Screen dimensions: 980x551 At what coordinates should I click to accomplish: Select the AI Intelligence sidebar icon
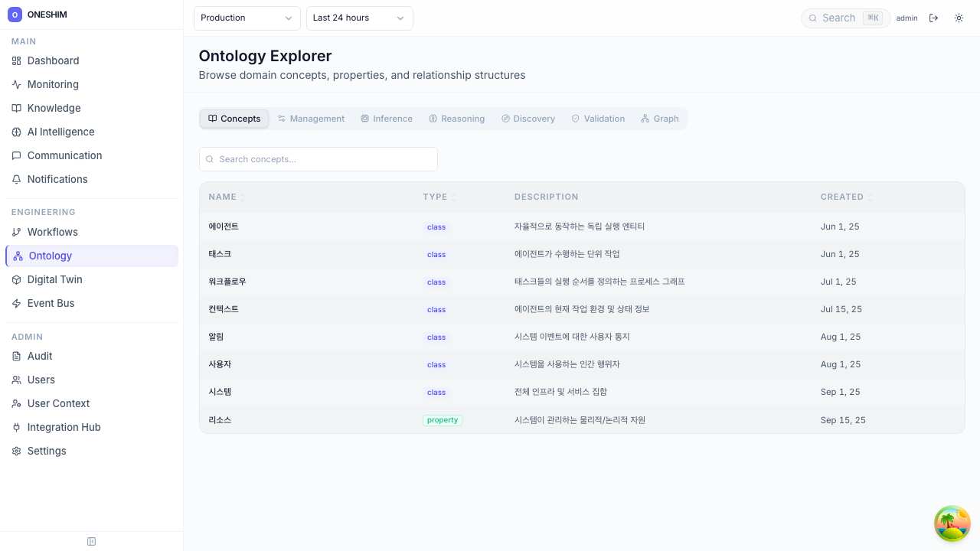16,132
